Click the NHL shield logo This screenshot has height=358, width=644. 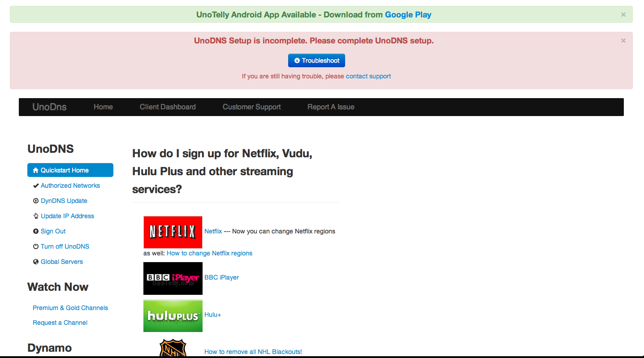click(173, 347)
